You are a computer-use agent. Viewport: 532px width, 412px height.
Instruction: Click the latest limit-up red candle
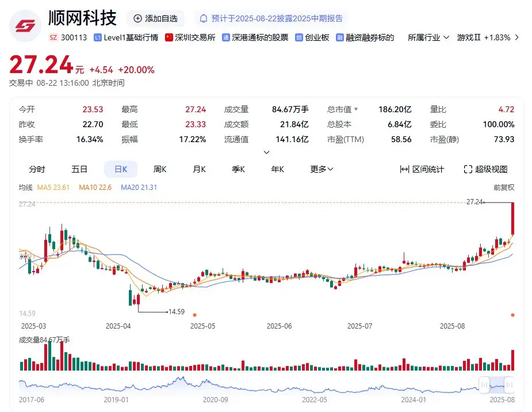pyautogui.click(x=512, y=219)
